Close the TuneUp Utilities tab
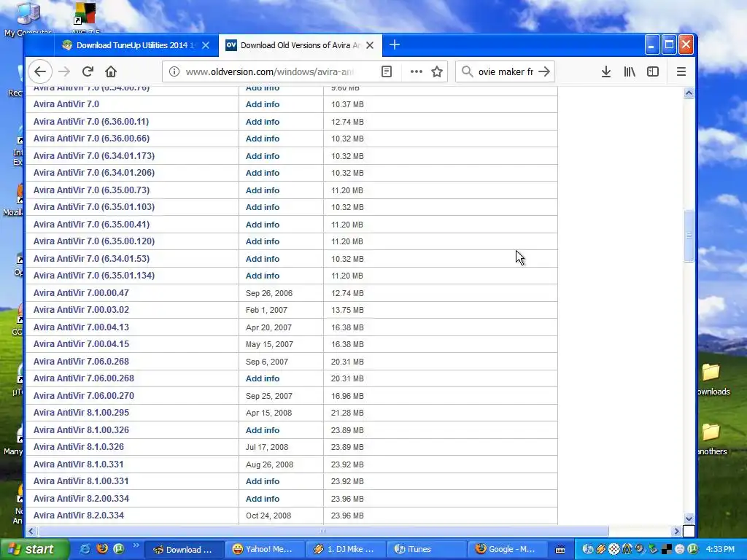The image size is (747, 560). [x=206, y=45]
